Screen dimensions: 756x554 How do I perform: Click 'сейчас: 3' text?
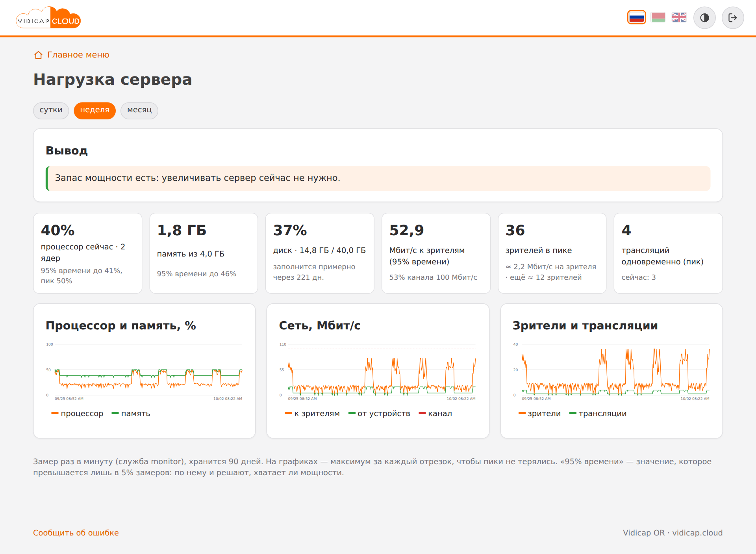[x=638, y=277]
